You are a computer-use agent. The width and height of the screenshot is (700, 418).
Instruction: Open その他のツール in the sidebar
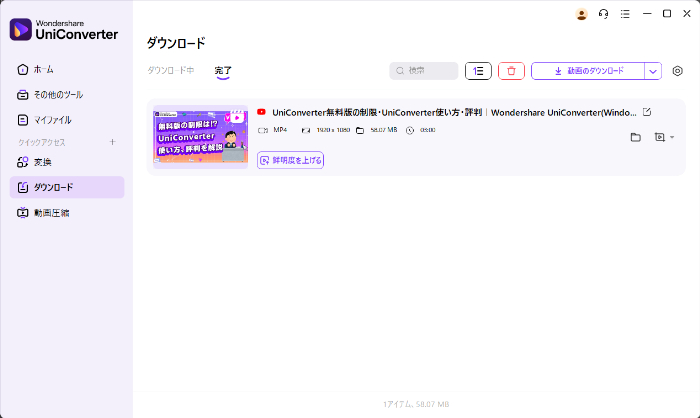pyautogui.click(x=67, y=95)
